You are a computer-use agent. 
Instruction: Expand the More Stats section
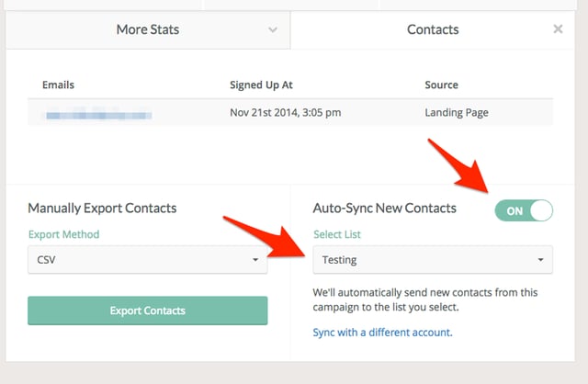[148, 29]
